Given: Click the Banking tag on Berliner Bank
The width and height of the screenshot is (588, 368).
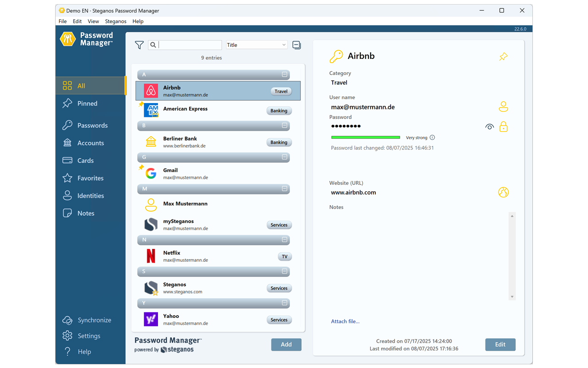Looking at the screenshot, I should coord(279,142).
